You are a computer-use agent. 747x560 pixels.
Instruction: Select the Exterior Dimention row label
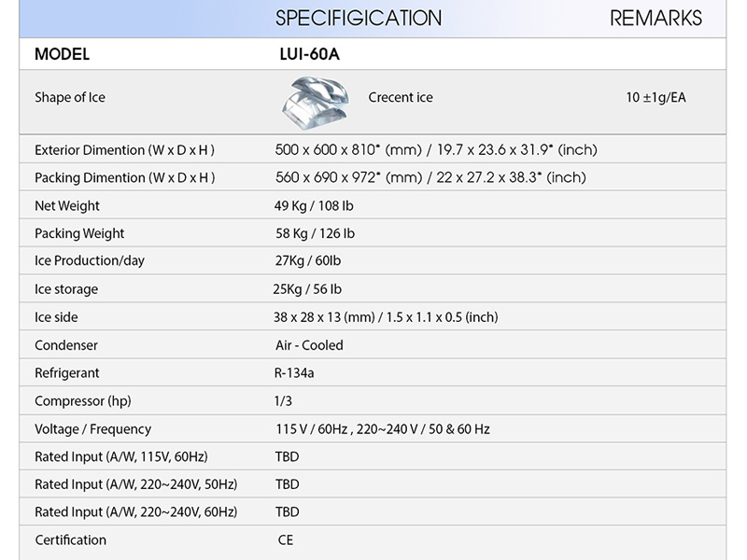pyautogui.click(x=124, y=149)
